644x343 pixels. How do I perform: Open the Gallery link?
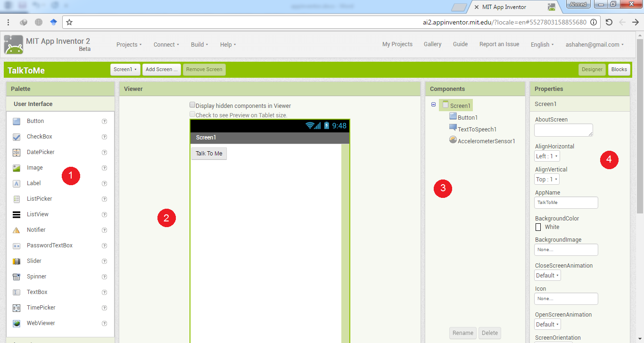tap(432, 44)
